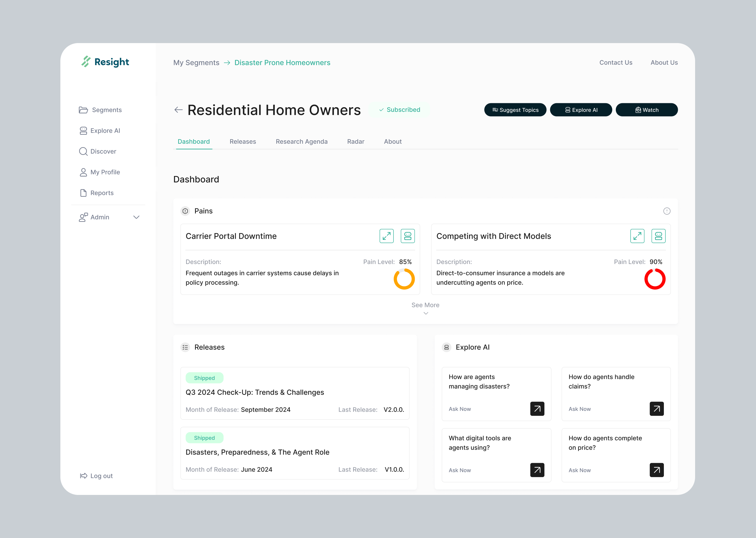Expand the Carrier Portal Downtime card
The width and height of the screenshot is (756, 538).
coord(386,236)
